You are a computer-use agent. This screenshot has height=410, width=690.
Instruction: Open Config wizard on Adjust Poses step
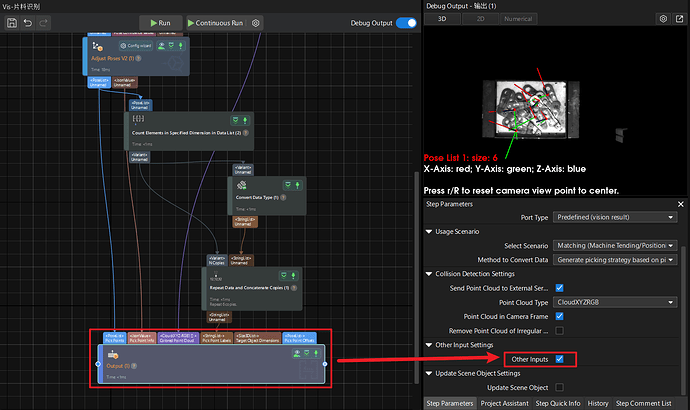click(x=136, y=45)
